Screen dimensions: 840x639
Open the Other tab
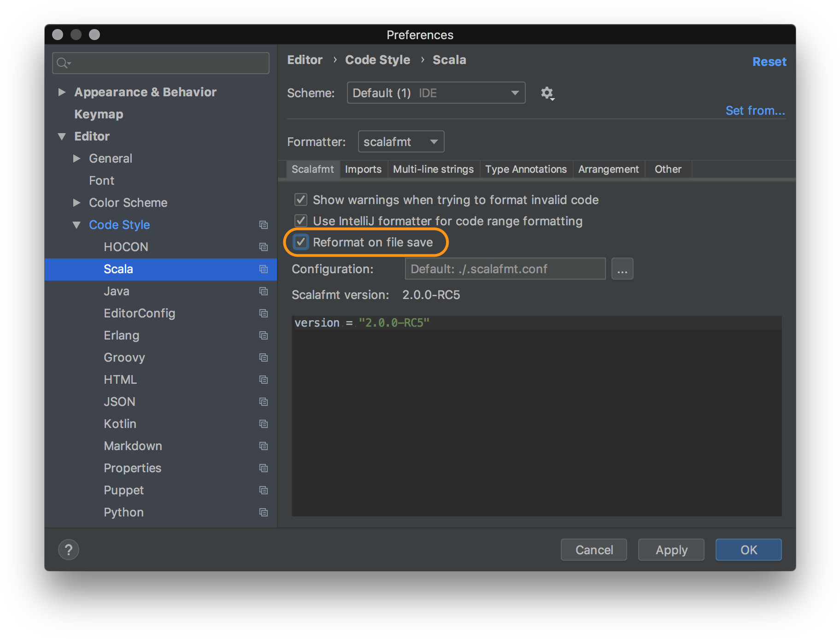coord(668,169)
